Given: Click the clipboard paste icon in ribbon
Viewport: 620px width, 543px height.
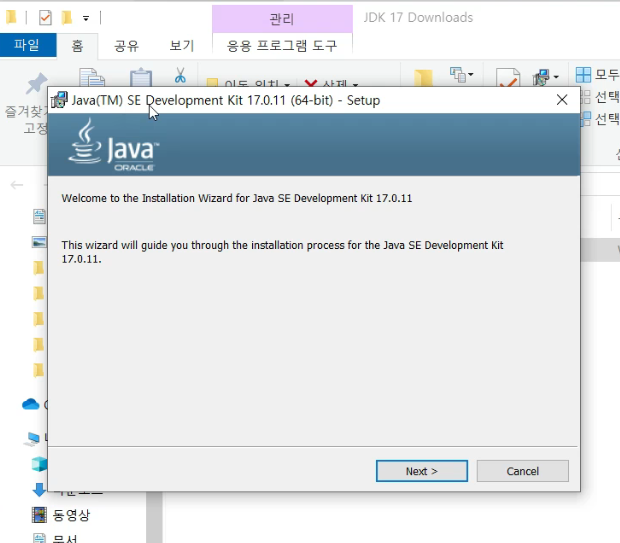Looking at the screenshot, I should pyautogui.click(x=141, y=77).
